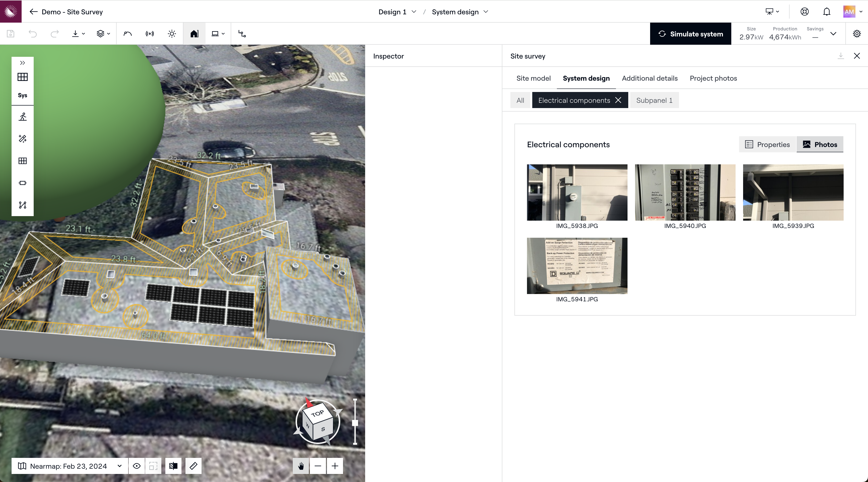Open the IMG_5940.JPG photo thumbnail

click(x=685, y=192)
